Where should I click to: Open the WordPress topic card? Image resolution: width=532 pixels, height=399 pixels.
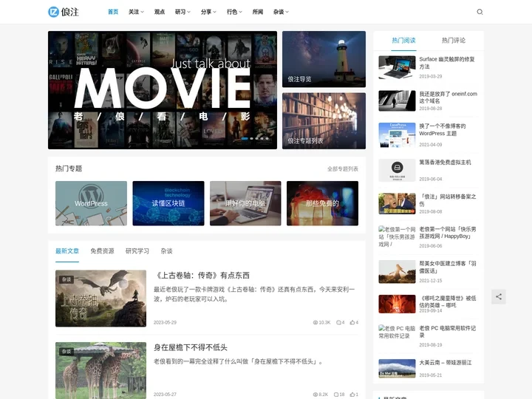coord(91,203)
